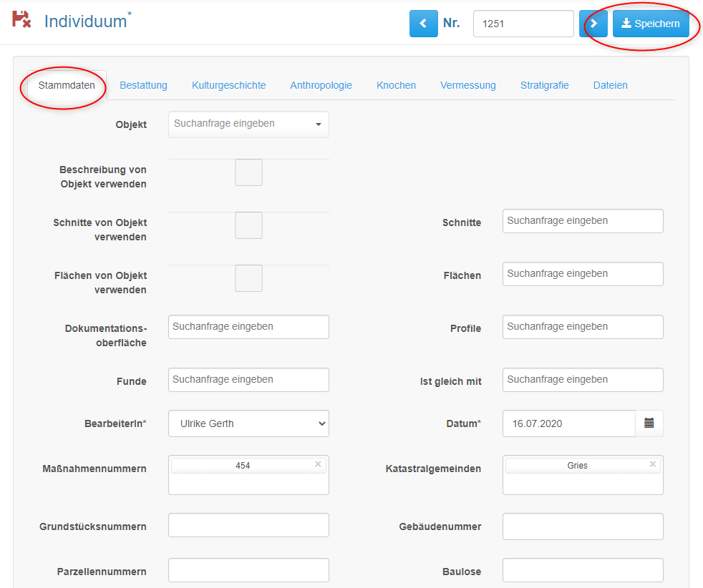Open the Bestattung tab

143,85
